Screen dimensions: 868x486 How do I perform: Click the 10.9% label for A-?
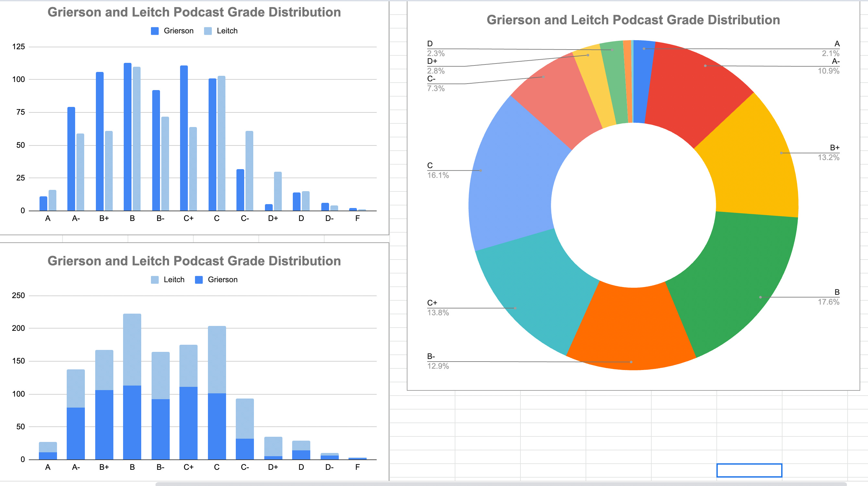(x=828, y=71)
